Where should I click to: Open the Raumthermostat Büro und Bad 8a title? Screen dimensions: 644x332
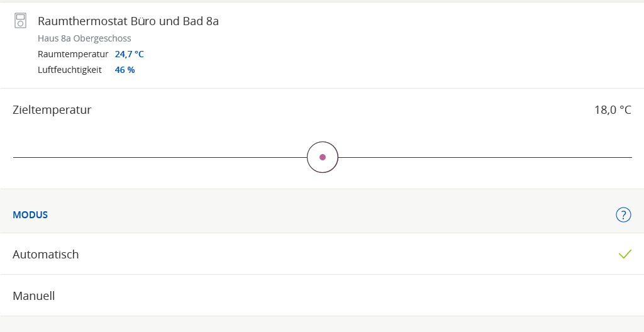click(128, 21)
